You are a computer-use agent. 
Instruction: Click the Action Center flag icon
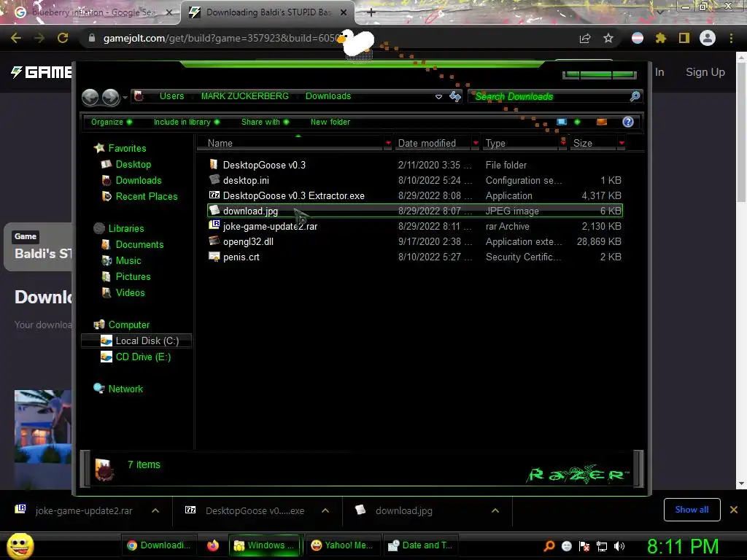[x=584, y=546]
